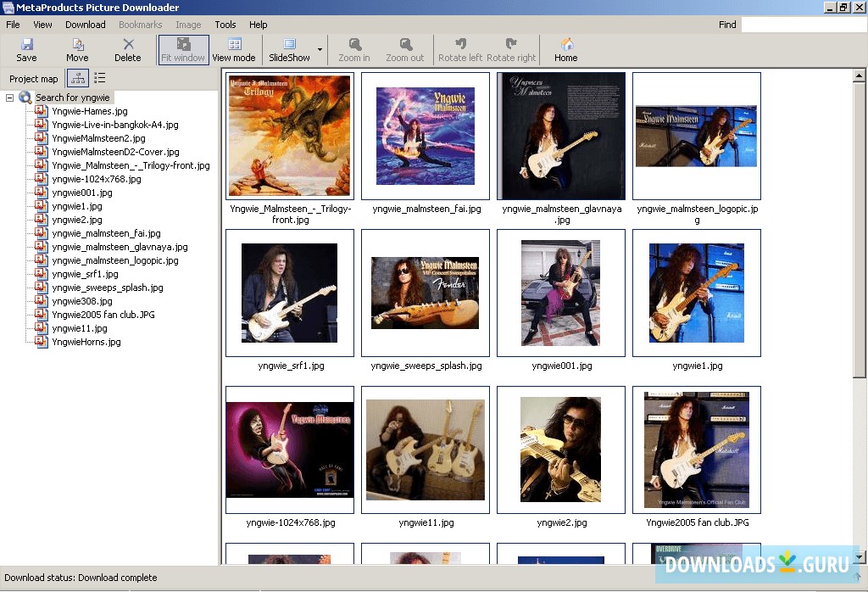868x592 pixels.
Task: Open the Image menu
Action: click(x=188, y=25)
